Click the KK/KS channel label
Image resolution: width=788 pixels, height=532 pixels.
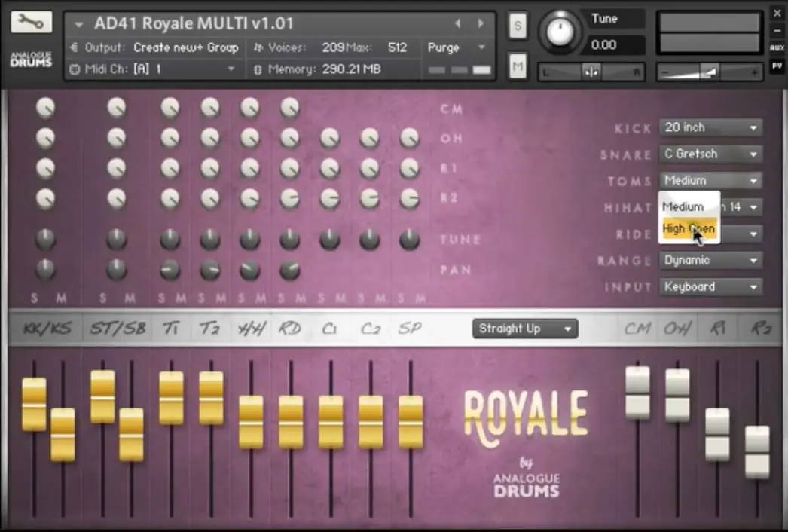(47, 329)
